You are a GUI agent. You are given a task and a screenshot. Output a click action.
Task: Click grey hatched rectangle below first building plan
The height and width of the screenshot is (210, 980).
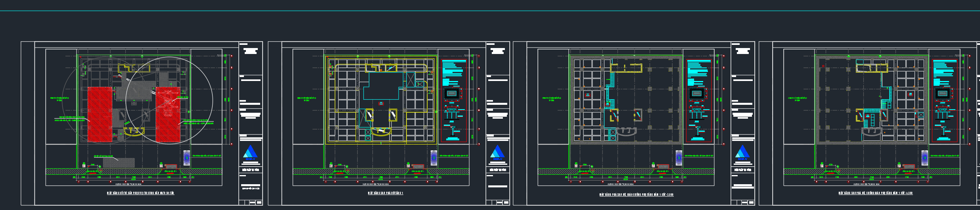[119, 162]
